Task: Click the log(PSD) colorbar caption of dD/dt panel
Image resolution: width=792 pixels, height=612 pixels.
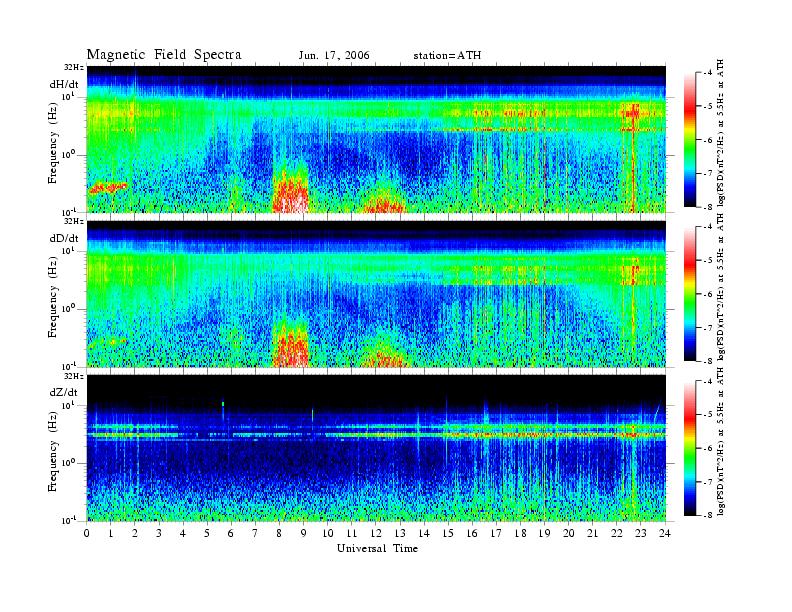Action: tap(721, 287)
